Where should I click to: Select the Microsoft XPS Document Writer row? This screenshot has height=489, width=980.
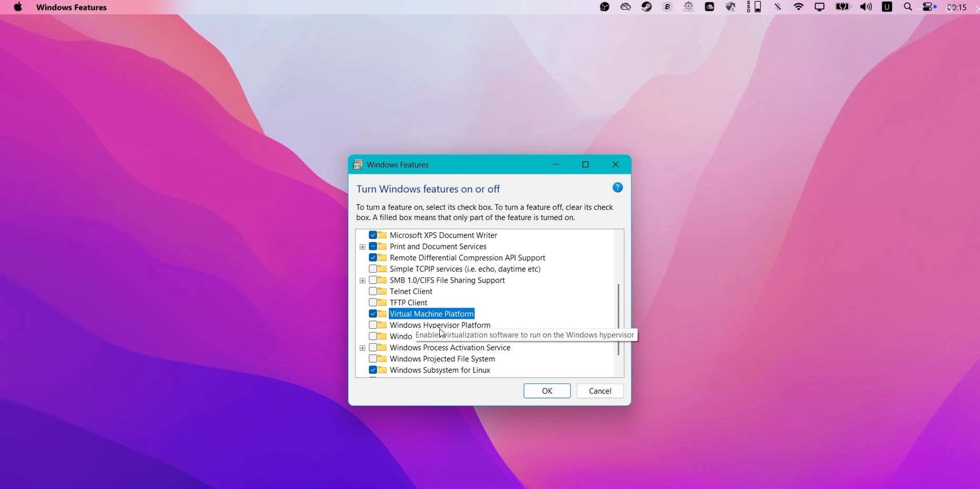click(x=443, y=235)
